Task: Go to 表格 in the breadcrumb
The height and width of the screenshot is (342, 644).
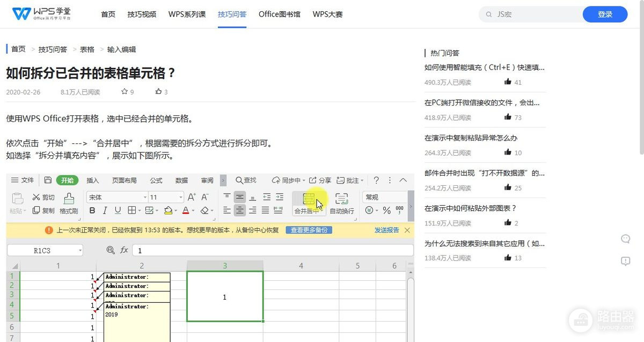Action: point(87,49)
